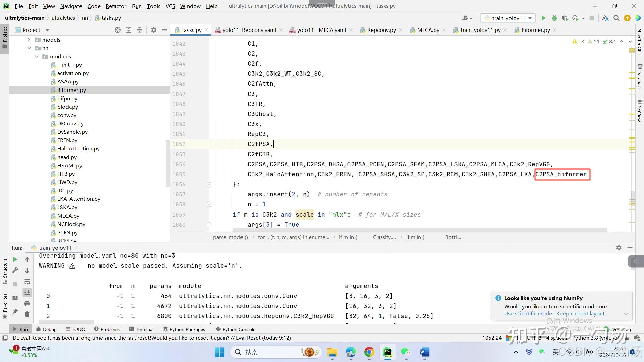Open Search Everywhere magnifier icon
The image size is (644, 362).
616,18
